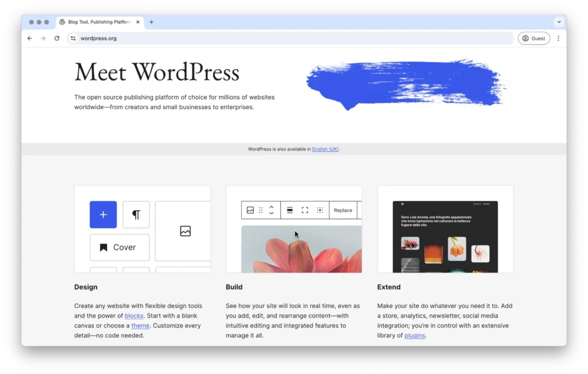This screenshot has width=588, height=374.
Task: Click the Meet WordPress heading
Action: pos(157,72)
